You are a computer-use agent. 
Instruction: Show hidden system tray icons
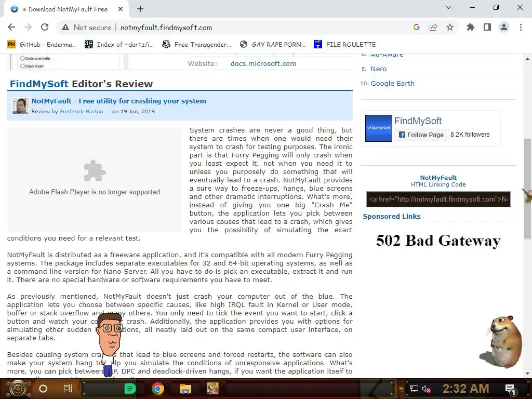pyautogui.click(x=401, y=389)
